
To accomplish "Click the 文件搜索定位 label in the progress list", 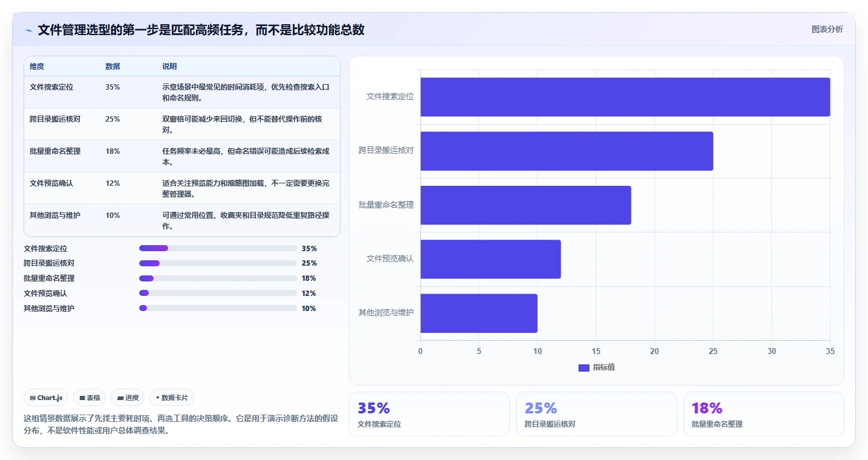I will [x=45, y=248].
